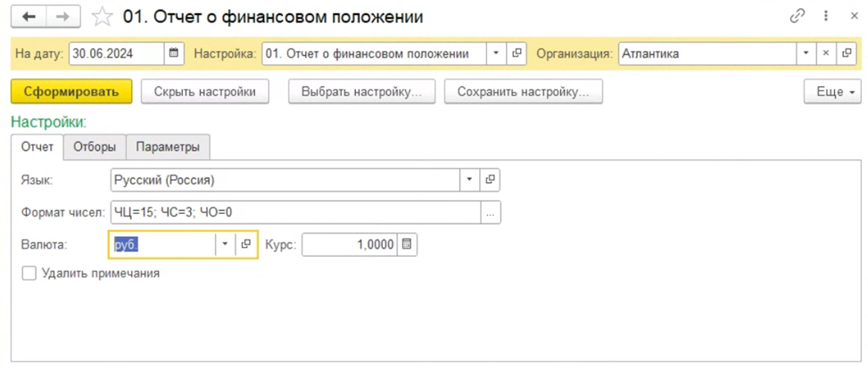
Task: Expand the Язык dropdown list
Action: pyautogui.click(x=470, y=180)
